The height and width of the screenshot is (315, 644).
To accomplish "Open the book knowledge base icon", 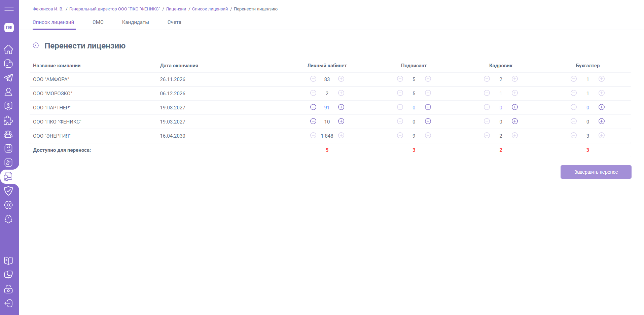I will [8, 261].
